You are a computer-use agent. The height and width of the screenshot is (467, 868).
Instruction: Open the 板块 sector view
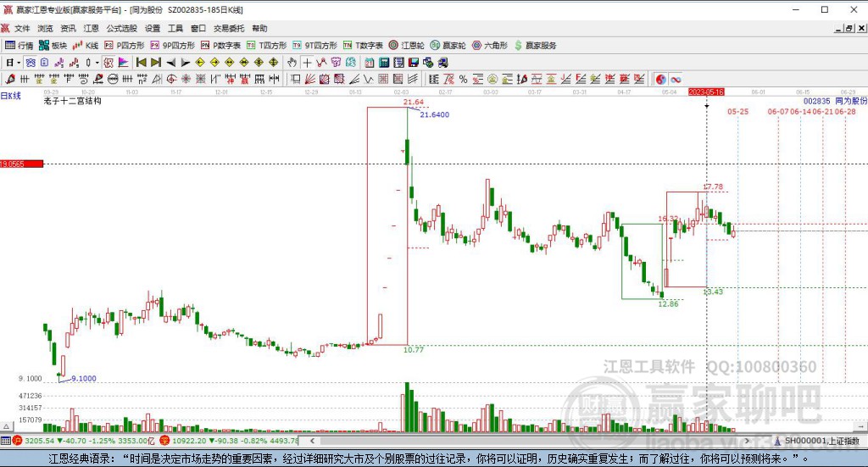pyautogui.click(x=53, y=46)
